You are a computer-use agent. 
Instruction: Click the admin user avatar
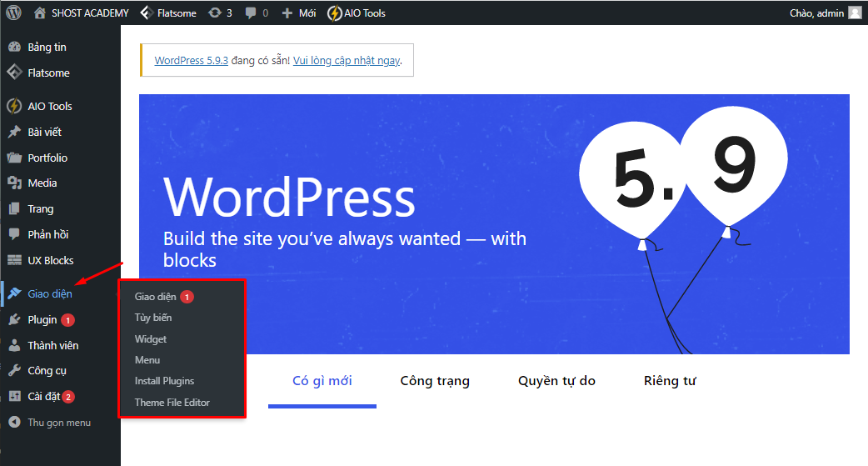coord(855,13)
